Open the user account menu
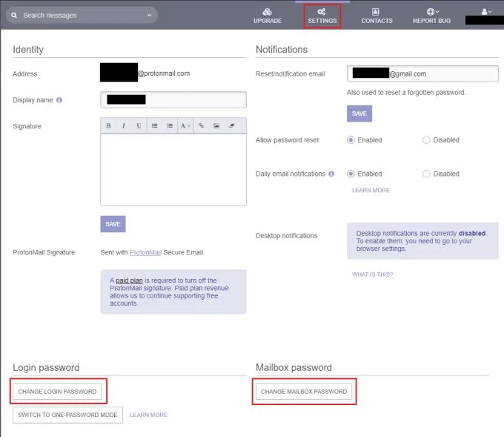This screenshot has width=504, height=437. tap(486, 12)
